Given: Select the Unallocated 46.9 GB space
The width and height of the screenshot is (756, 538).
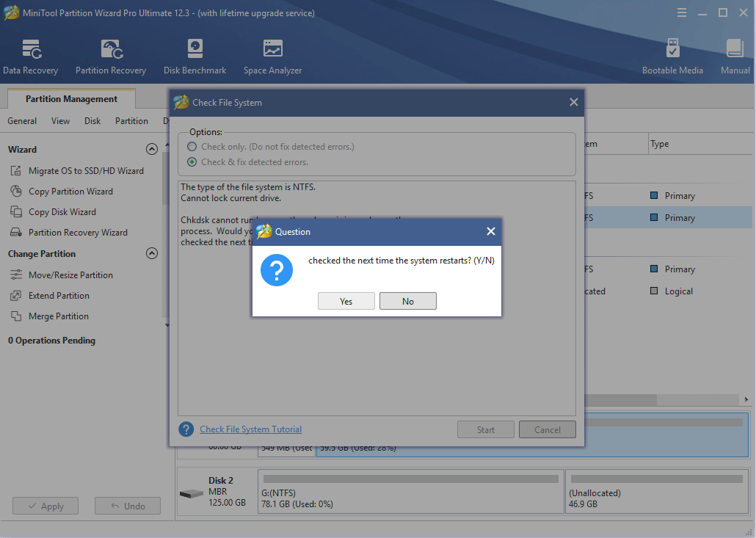Looking at the screenshot, I should [657, 491].
